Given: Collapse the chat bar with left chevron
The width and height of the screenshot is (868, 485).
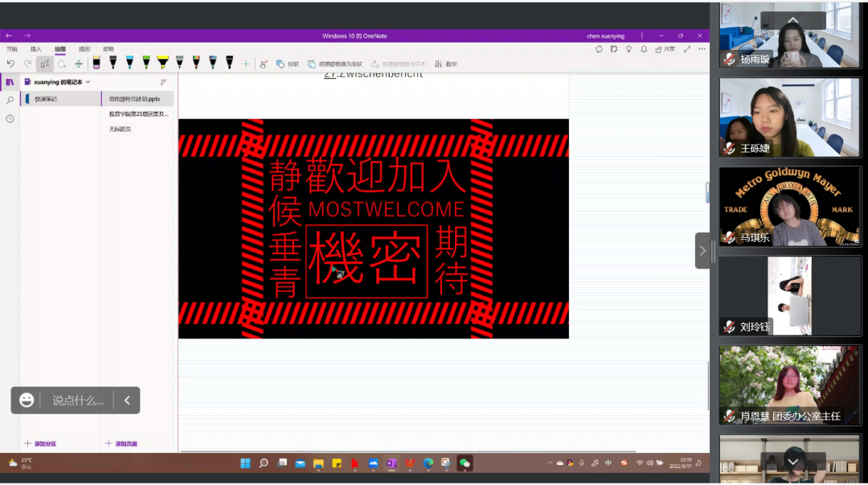Looking at the screenshot, I should click(127, 400).
